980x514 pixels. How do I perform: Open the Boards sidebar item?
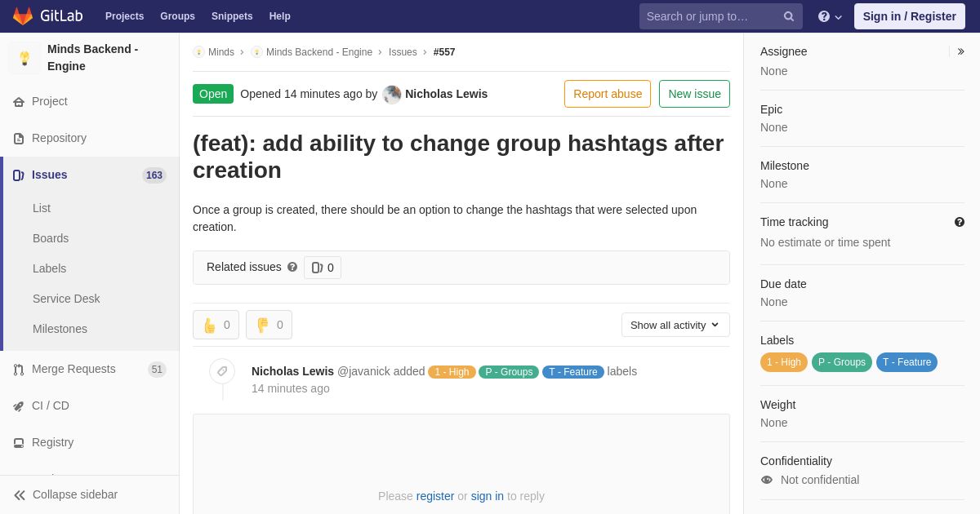pyautogui.click(x=51, y=238)
